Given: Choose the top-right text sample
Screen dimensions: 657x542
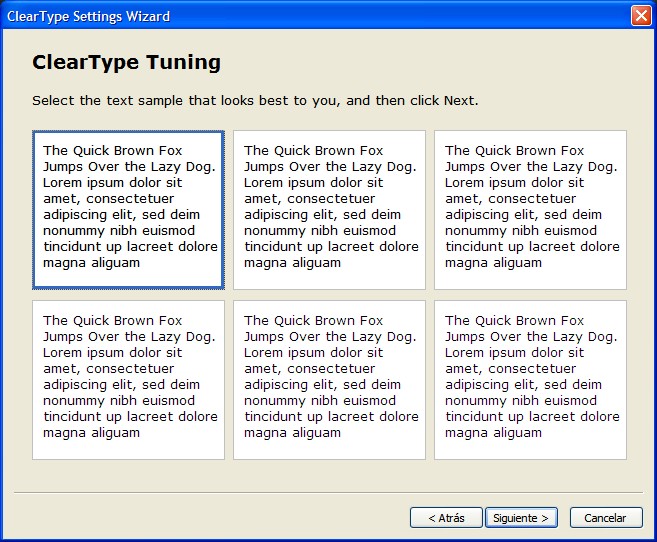Looking at the screenshot, I should click(x=530, y=210).
